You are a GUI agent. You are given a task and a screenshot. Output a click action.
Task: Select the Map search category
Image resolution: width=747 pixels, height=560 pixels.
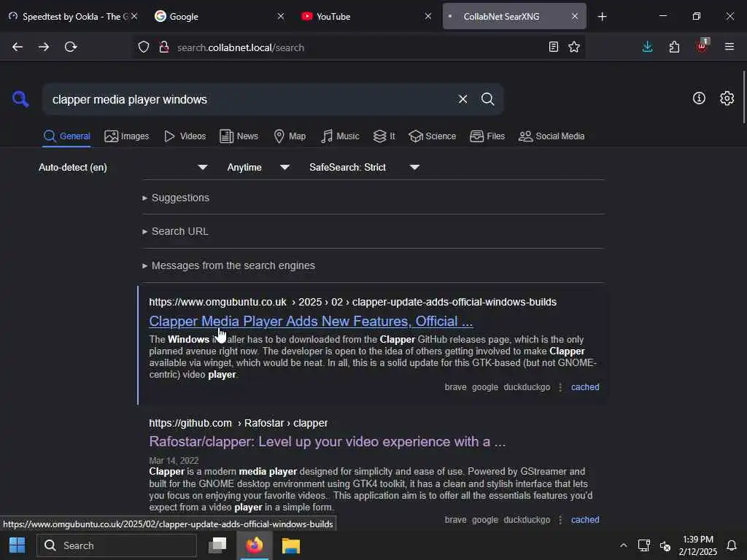coord(290,136)
